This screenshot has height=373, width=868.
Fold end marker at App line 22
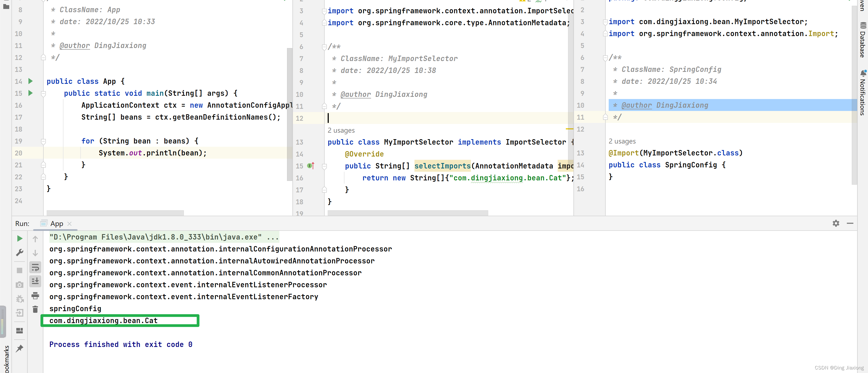pos(43,177)
